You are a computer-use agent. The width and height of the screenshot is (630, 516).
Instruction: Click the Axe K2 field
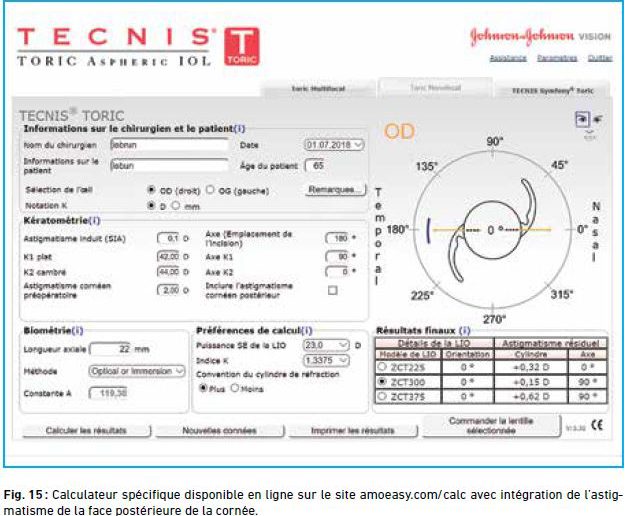pos(337,272)
